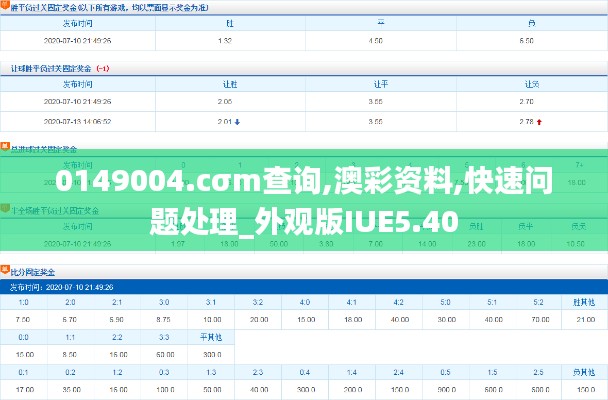Click the 2.78 updated handicap odds
This screenshot has width=608, height=400.
(527, 122)
